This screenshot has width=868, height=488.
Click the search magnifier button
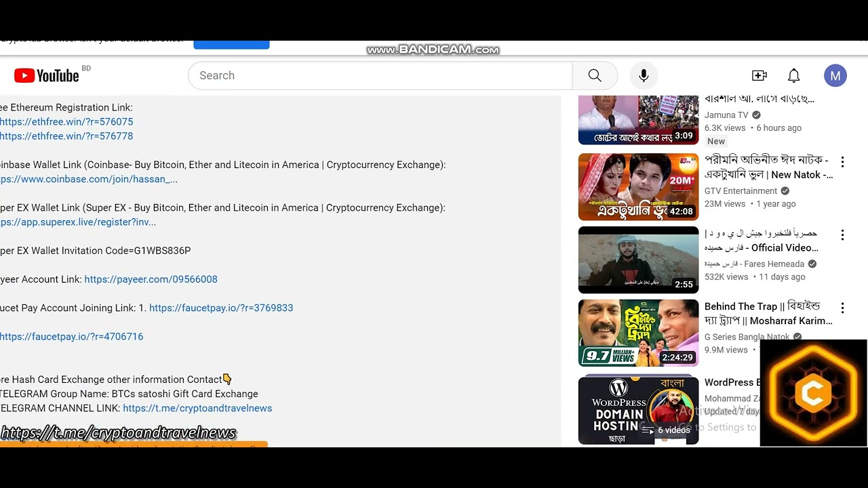595,75
